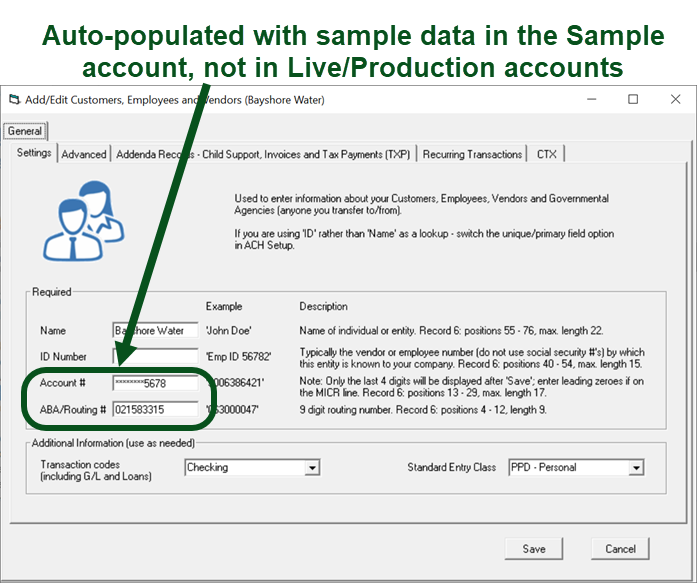Switch to the CTX tab
The image size is (697, 584).
pyautogui.click(x=546, y=154)
